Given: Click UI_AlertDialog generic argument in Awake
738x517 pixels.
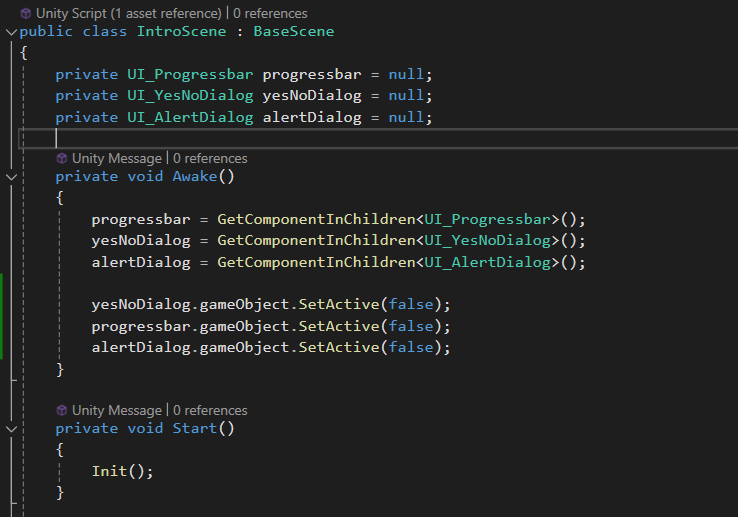Looking at the screenshot, I should 488,262.
